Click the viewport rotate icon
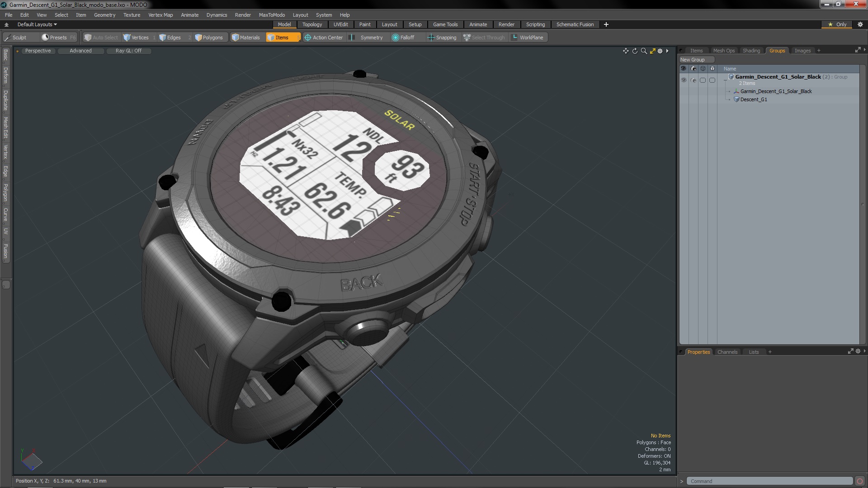Screen dimensions: 868x488 tap(635, 51)
